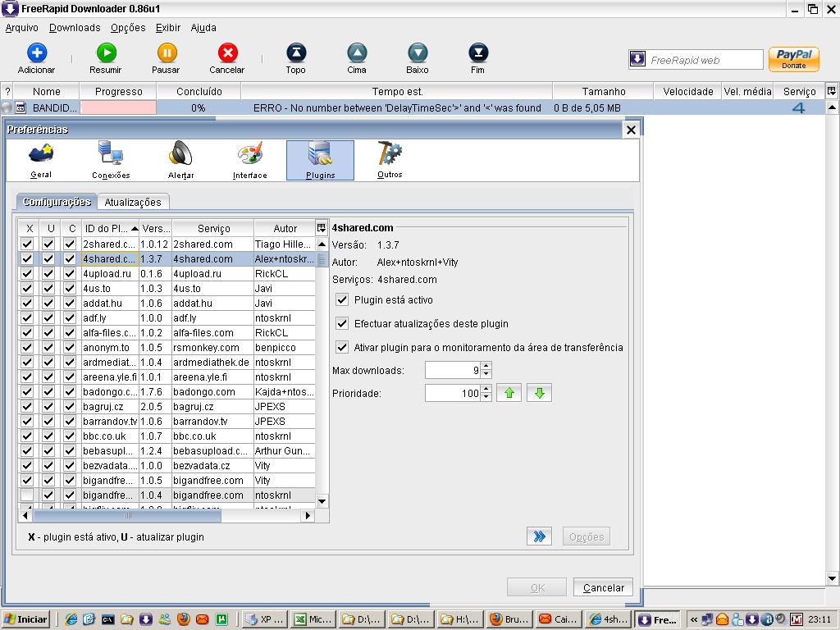This screenshot has width=840, height=630.
Task: Open plugin table column chooser
Action: (322, 228)
